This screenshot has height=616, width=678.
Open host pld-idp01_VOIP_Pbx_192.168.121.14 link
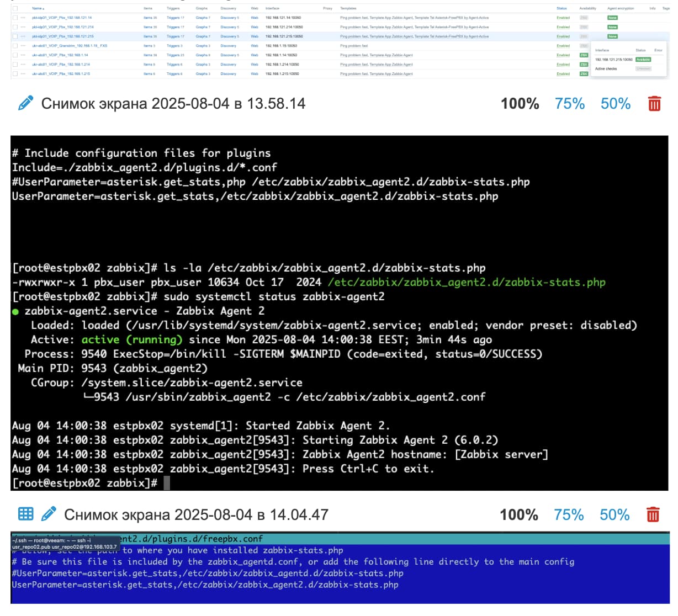click(x=62, y=18)
